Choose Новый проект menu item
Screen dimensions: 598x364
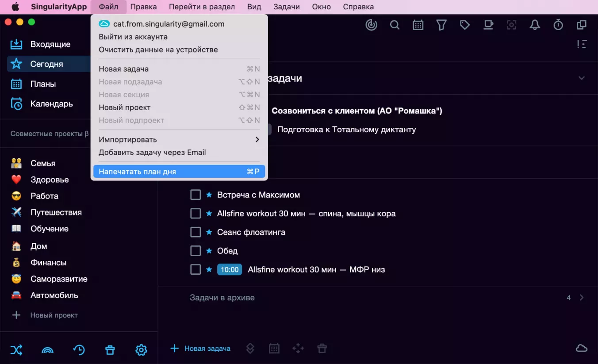179,107
